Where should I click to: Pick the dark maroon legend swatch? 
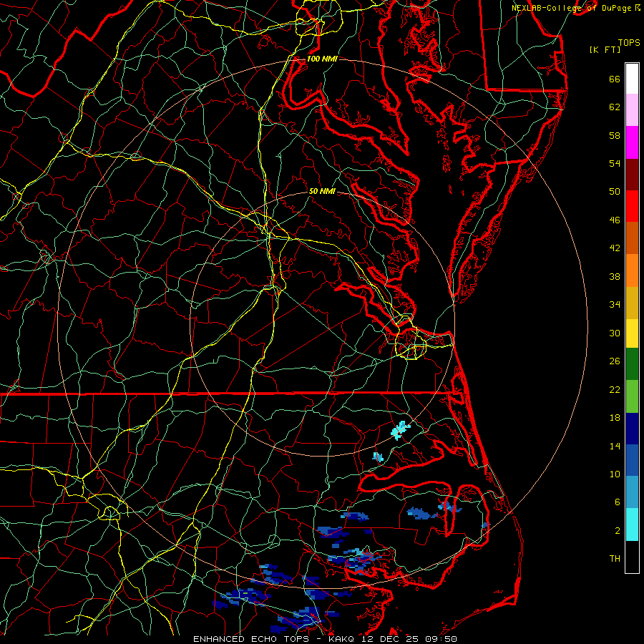pos(632,174)
